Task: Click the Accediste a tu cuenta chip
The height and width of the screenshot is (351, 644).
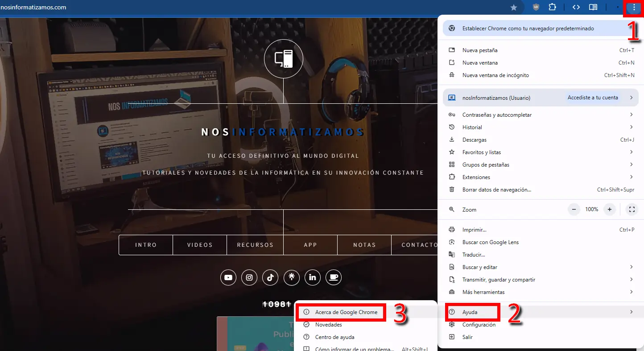Action: pyautogui.click(x=593, y=98)
